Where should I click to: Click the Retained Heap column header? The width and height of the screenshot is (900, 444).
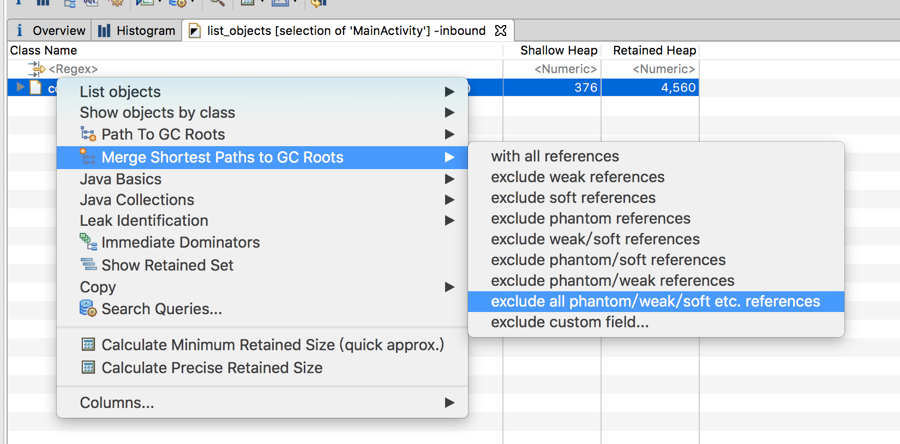[656, 50]
